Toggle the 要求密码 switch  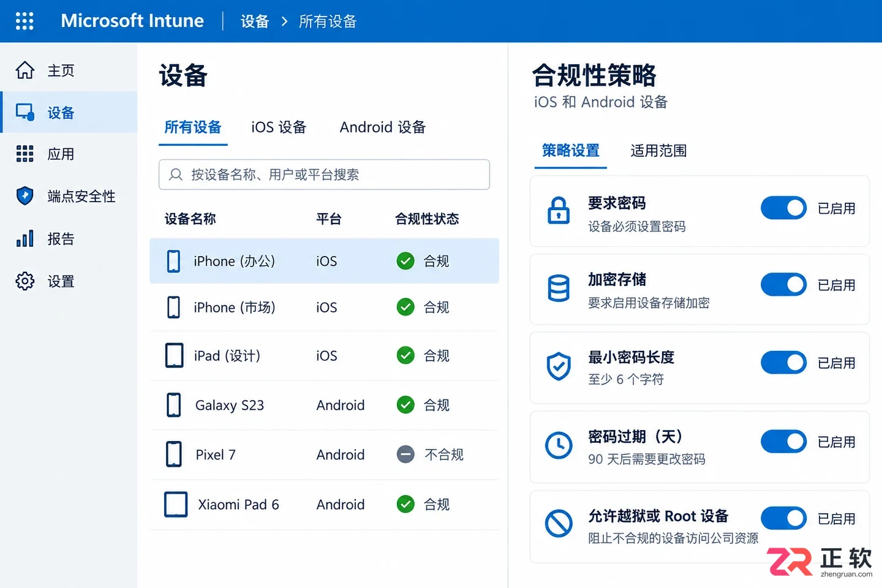pos(784,208)
